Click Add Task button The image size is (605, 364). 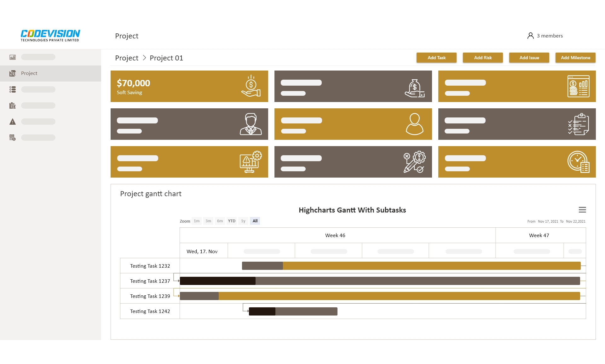click(x=437, y=57)
